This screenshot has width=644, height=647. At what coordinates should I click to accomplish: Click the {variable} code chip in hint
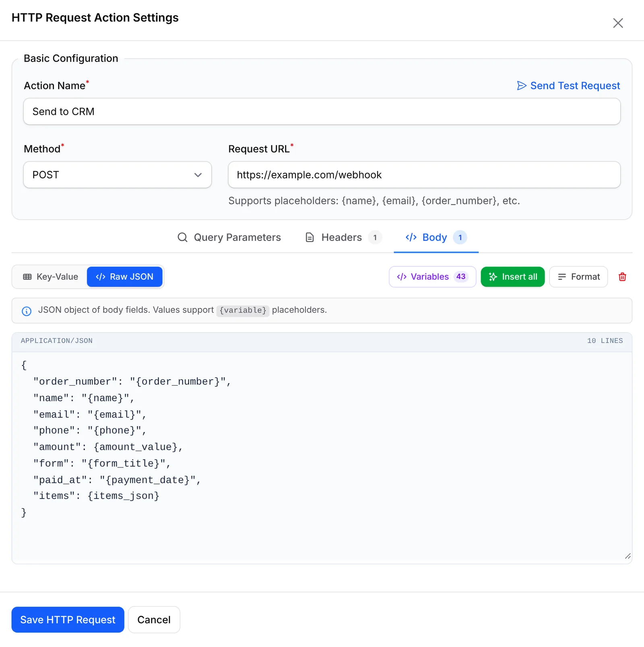click(x=243, y=310)
